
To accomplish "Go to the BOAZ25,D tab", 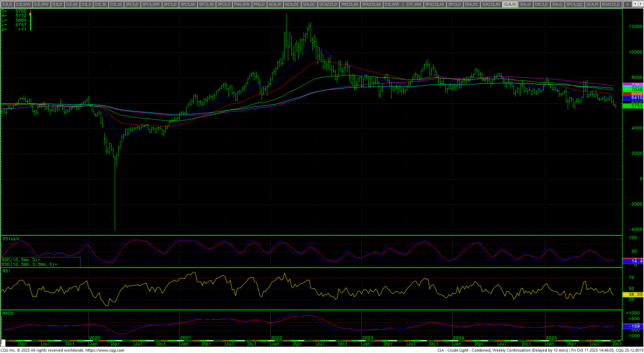I will pos(611,4).
